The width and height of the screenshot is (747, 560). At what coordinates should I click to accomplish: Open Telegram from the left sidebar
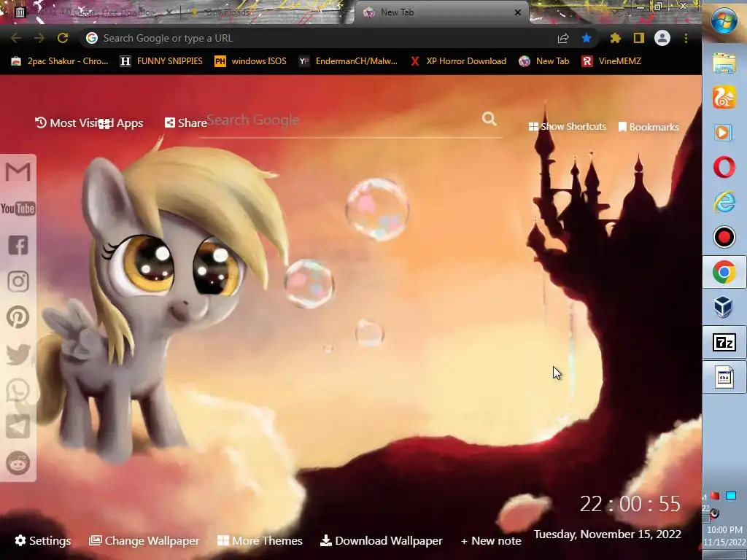[18, 426]
